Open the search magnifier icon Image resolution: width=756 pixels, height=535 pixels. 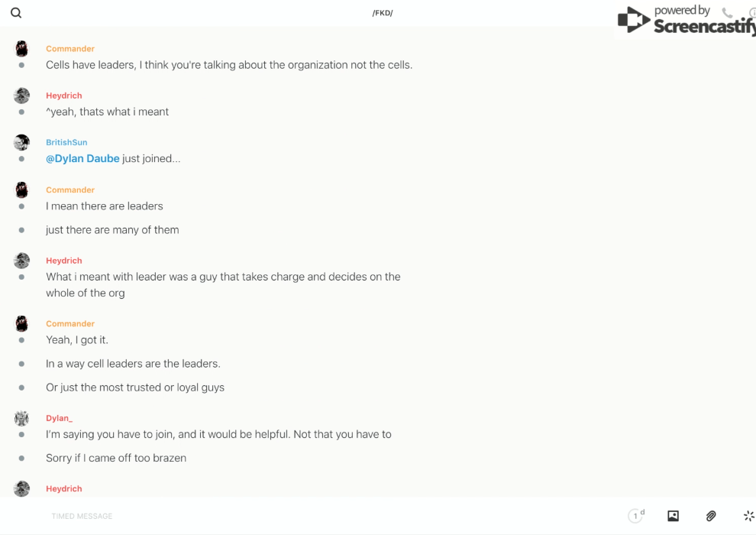pyautogui.click(x=16, y=13)
